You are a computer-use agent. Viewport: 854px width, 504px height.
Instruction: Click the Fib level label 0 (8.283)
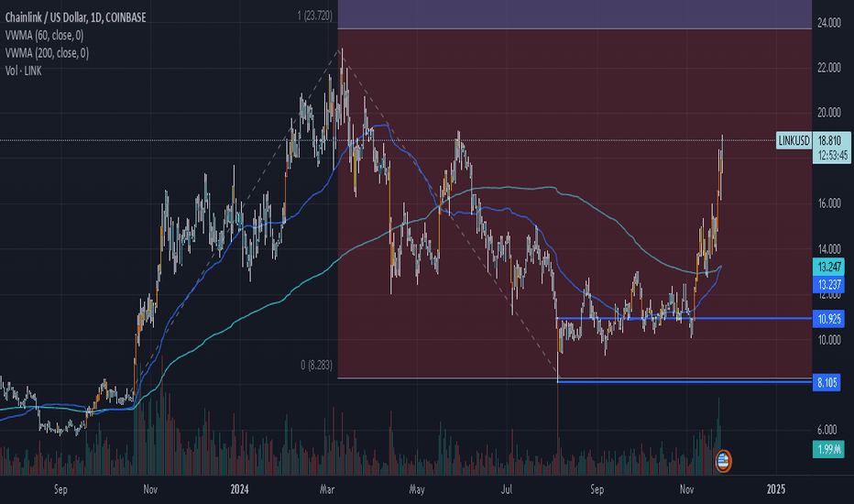(x=316, y=365)
